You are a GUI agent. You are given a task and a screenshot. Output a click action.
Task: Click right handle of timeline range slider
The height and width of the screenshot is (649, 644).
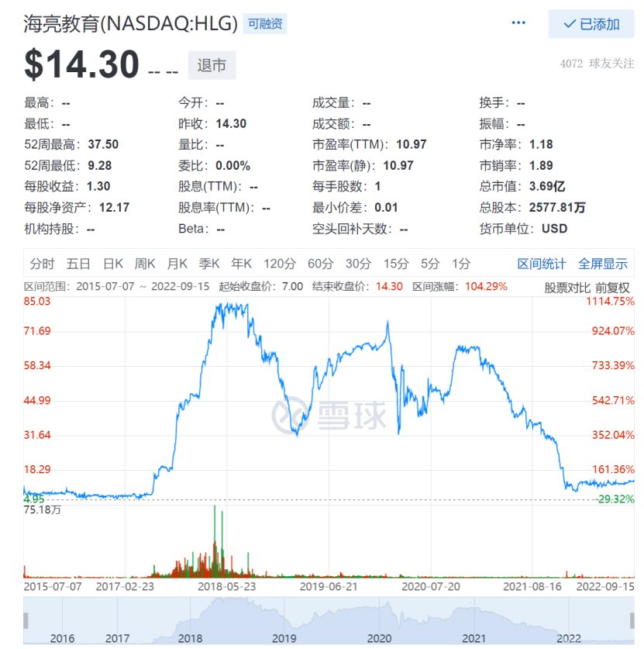[x=631, y=620]
